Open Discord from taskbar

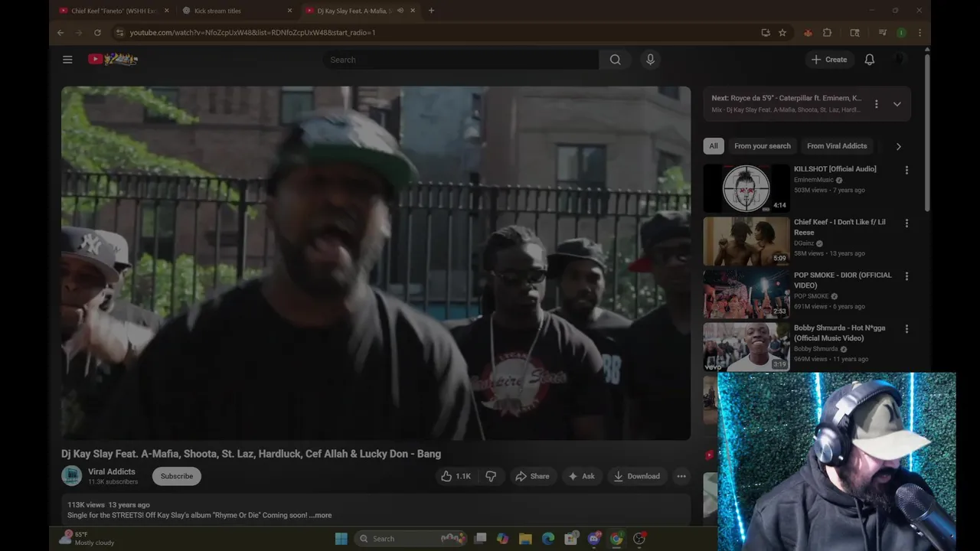pos(593,539)
